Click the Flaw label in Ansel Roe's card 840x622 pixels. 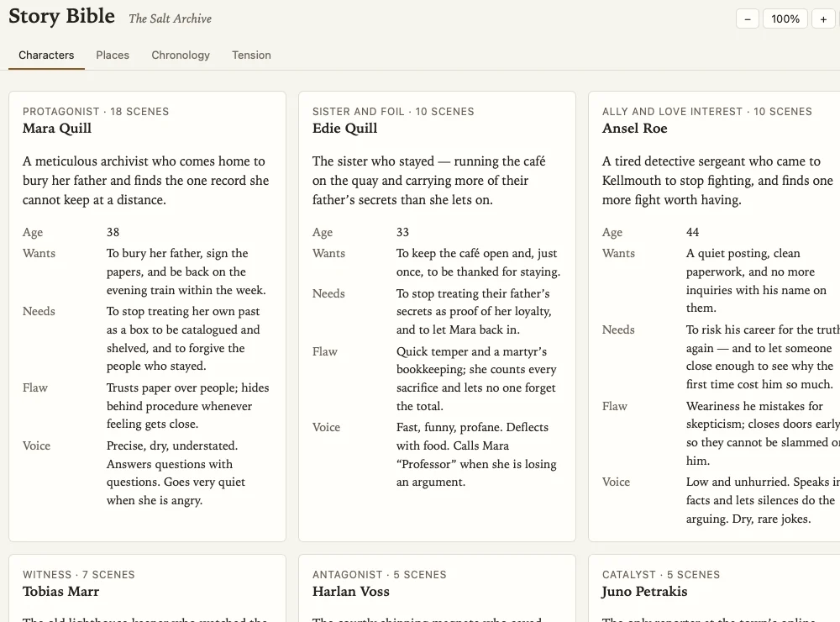pyautogui.click(x=615, y=406)
